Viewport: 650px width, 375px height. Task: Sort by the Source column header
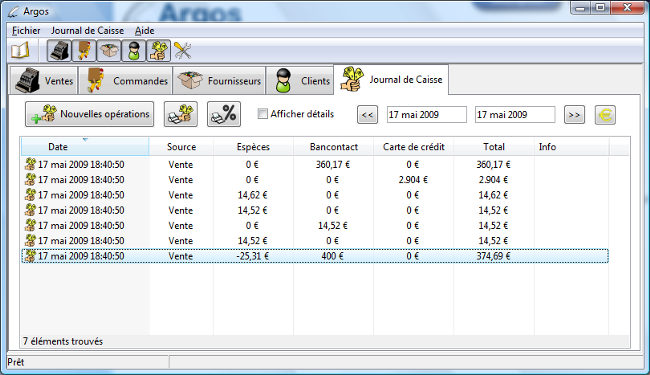tap(181, 147)
